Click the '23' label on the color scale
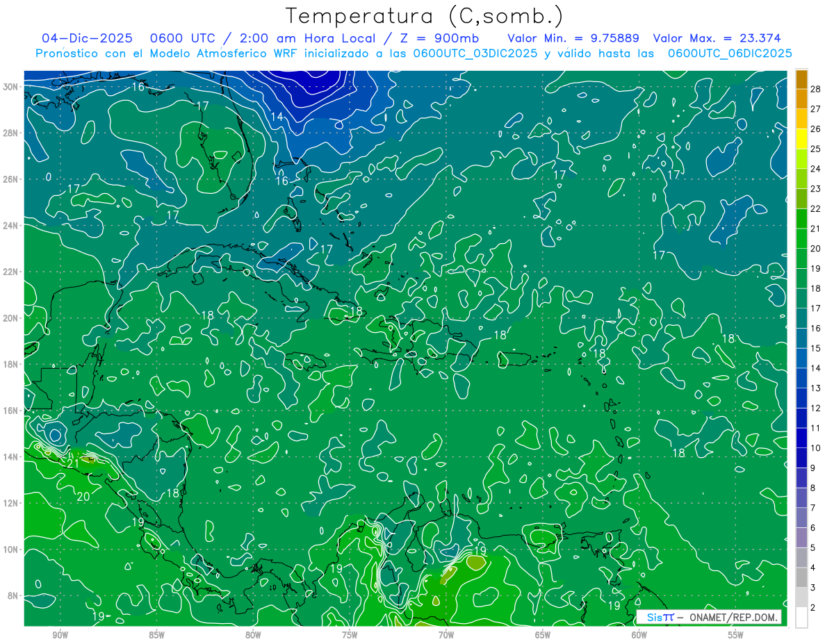Screen dimensions: 834x644 point(815,188)
